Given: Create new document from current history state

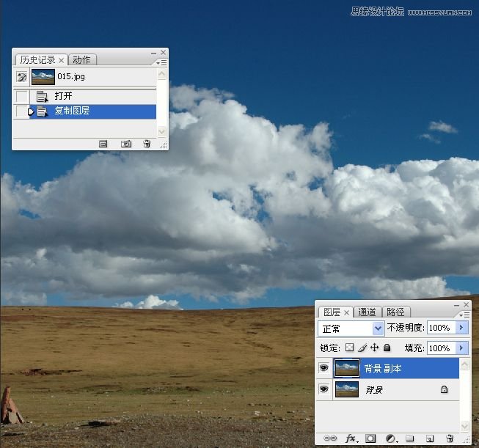Looking at the screenshot, I should (103, 144).
